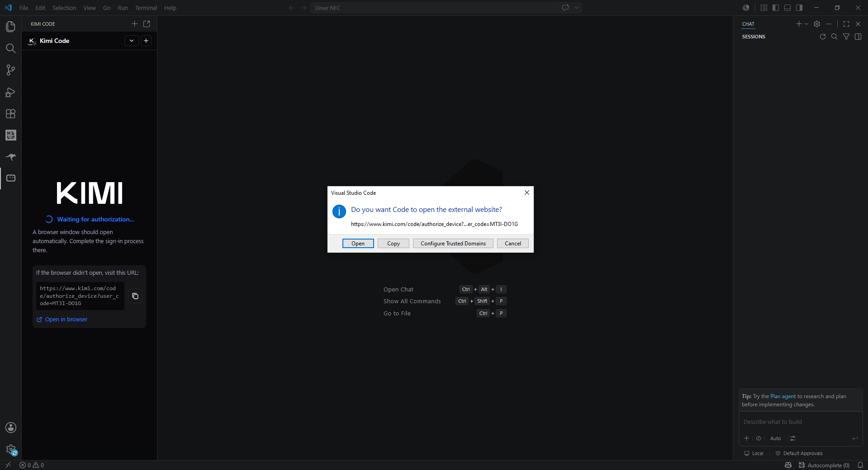
Task: Filter the Sessions list
Action: [x=846, y=37]
